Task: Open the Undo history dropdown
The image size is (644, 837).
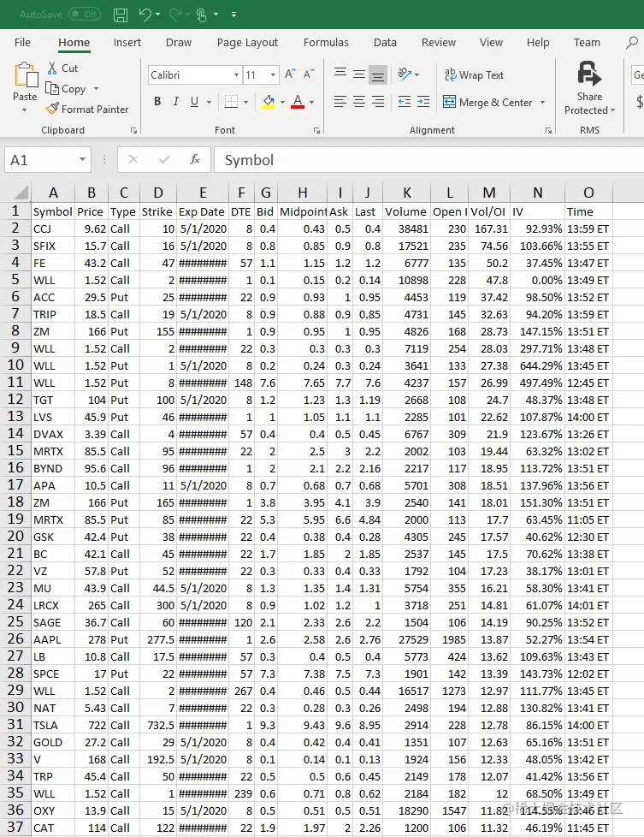Action: pyautogui.click(x=158, y=15)
